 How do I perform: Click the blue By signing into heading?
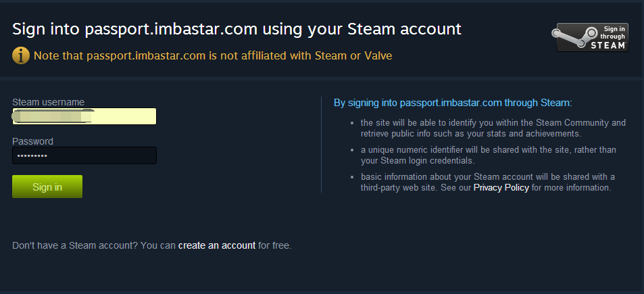(x=453, y=103)
